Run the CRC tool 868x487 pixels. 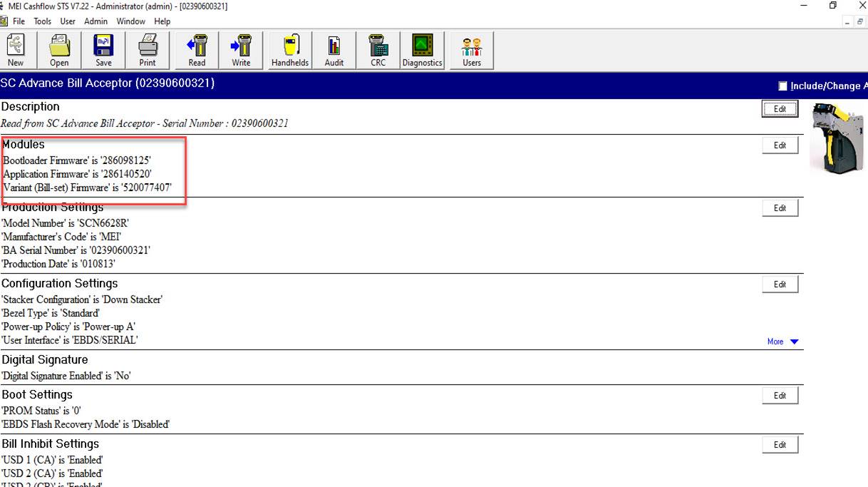click(378, 51)
